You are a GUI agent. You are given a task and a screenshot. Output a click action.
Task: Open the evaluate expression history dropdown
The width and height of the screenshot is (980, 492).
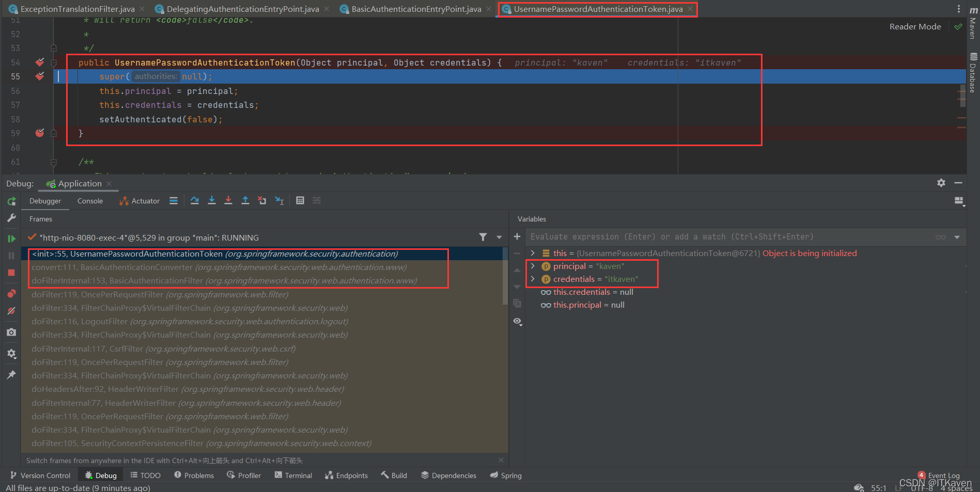(x=957, y=237)
